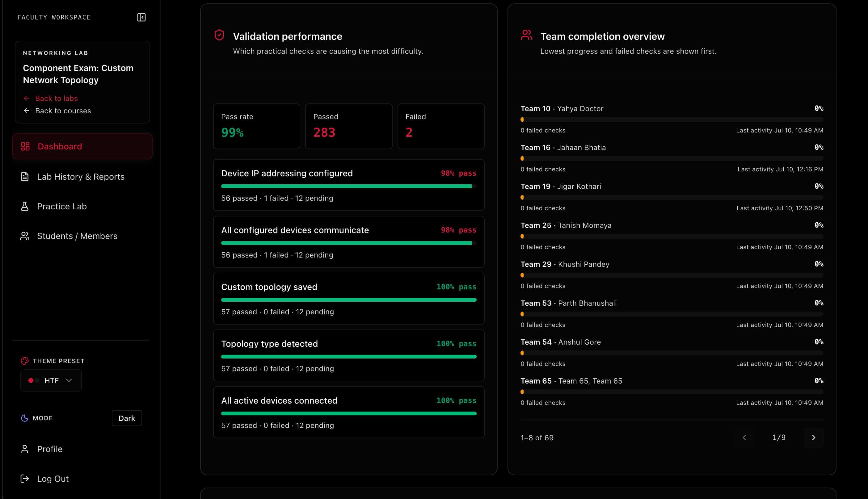This screenshot has height=499, width=868.
Task: Click the Validation performance shield icon
Action: click(219, 35)
